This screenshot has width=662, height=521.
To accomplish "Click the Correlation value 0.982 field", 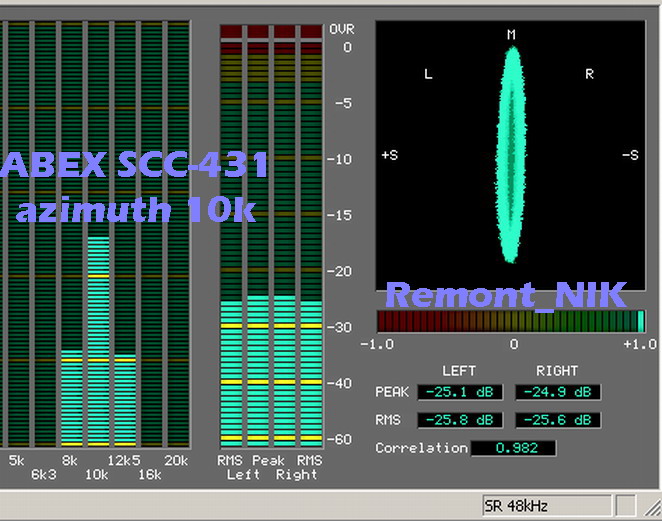I will (513, 448).
